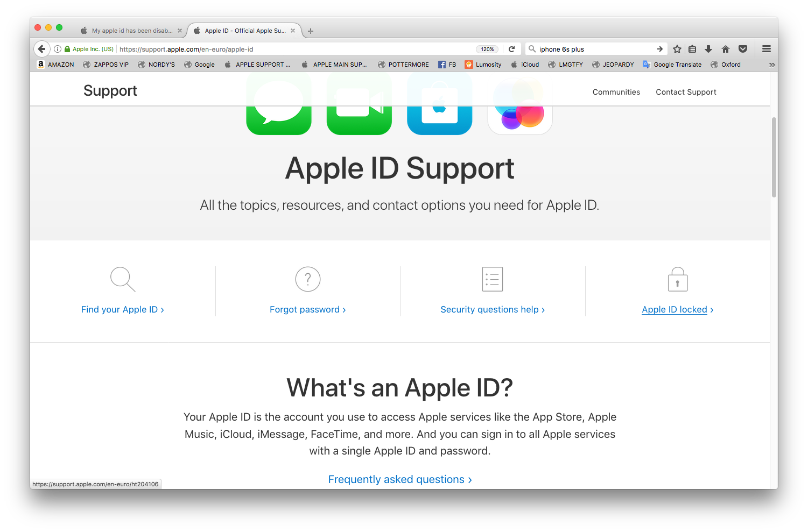The image size is (808, 532).
Task: Open the Lumosity bookmark
Action: coord(483,65)
